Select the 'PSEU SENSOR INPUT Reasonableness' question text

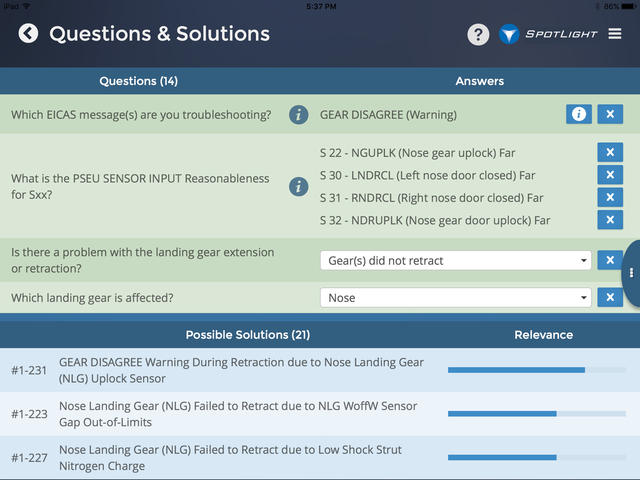coord(140,187)
